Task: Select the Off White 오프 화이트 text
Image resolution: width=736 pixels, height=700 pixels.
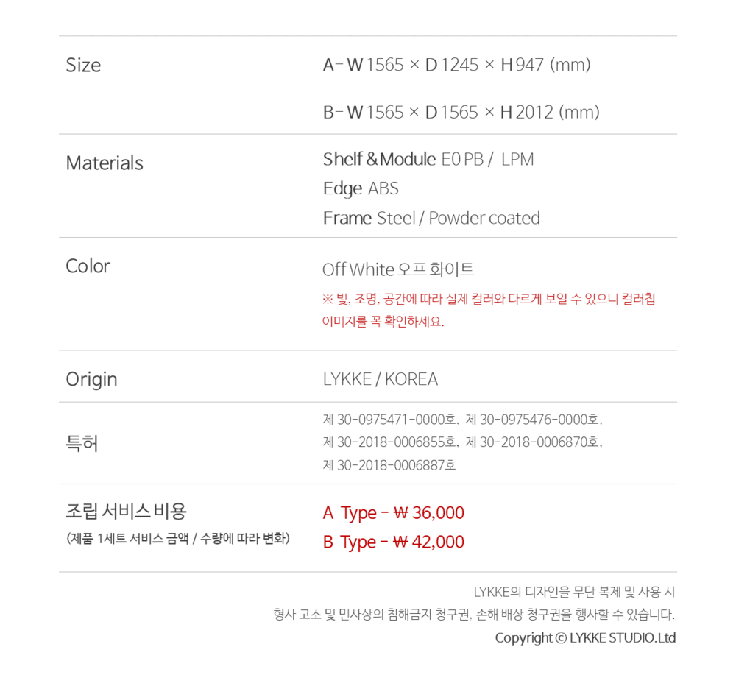Action: [398, 269]
